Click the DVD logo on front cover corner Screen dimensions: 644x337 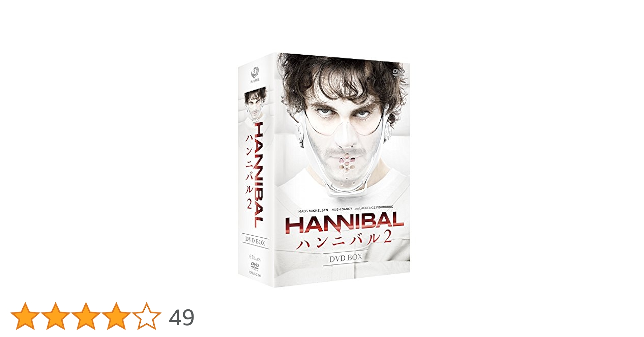pyautogui.click(x=398, y=72)
